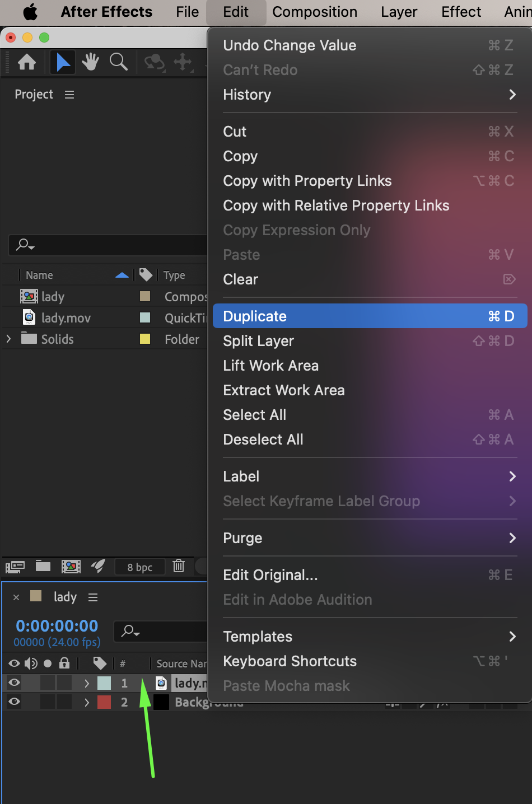Screen dimensions: 532x804
Task: Open the Project panel menu
Action: 69,95
